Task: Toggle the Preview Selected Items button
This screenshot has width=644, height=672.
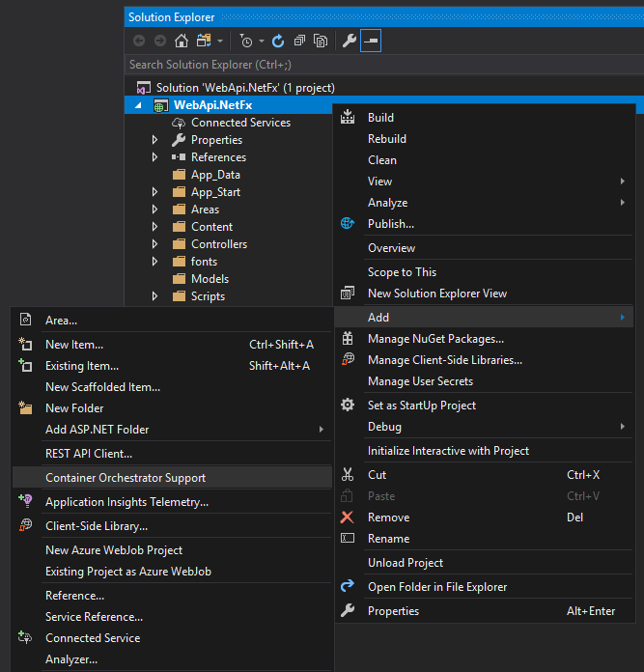Action: (371, 42)
